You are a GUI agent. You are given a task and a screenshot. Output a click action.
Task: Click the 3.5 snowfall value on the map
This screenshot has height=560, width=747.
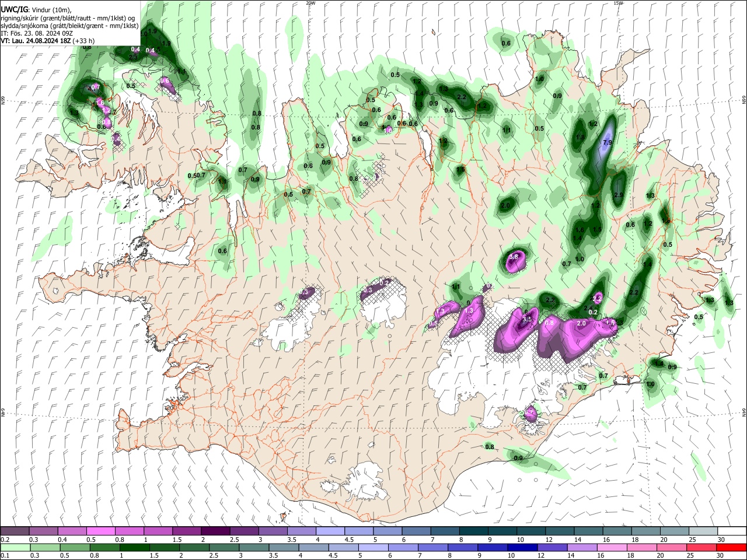click(x=527, y=319)
